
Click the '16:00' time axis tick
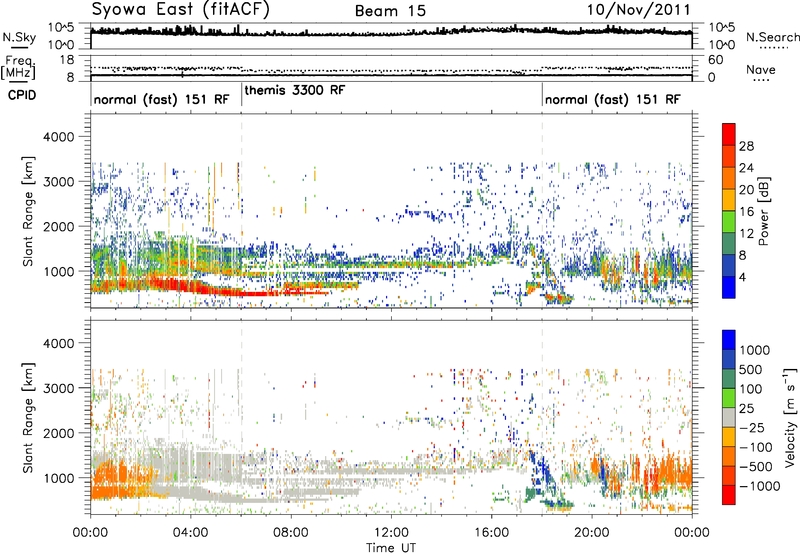491,533
